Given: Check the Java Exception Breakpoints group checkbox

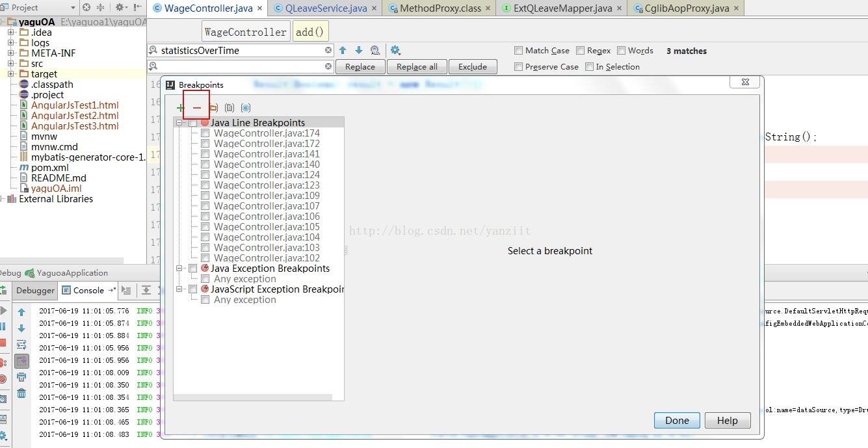Looking at the screenshot, I should (x=192, y=269).
